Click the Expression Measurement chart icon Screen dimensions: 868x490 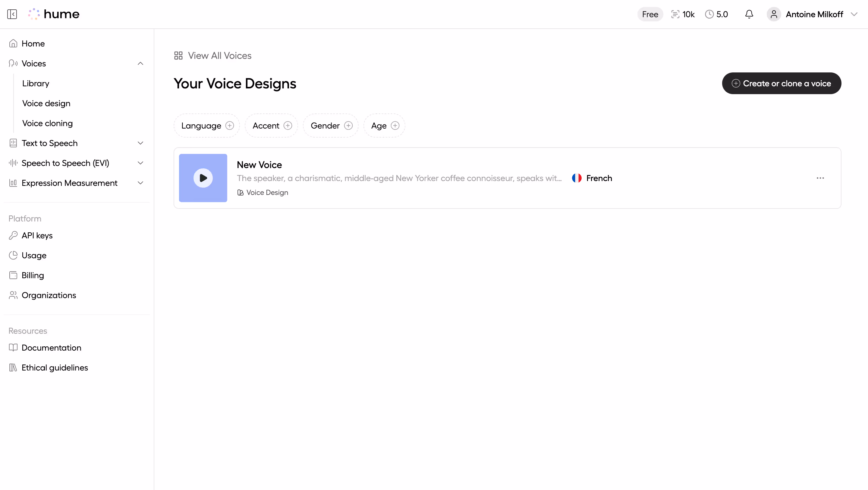(13, 183)
